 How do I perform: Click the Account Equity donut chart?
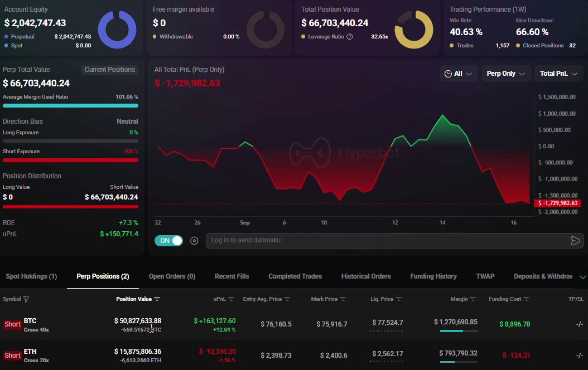pyautogui.click(x=117, y=30)
